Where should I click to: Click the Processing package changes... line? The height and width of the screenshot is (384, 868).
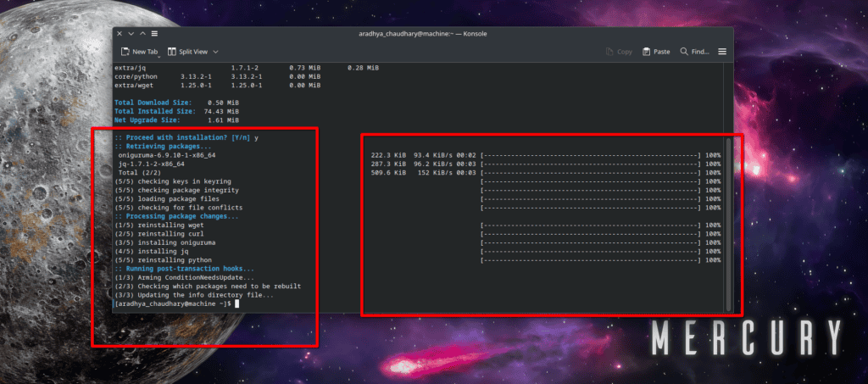(176, 216)
